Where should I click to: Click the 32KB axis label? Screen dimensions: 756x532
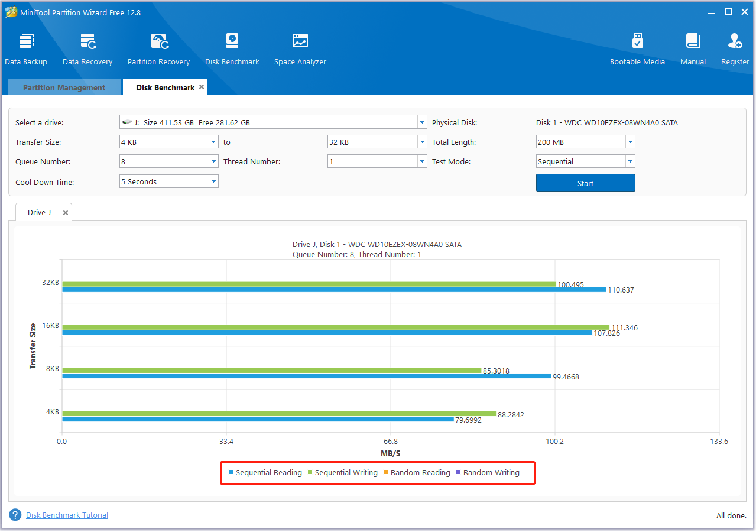[x=51, y=283]
